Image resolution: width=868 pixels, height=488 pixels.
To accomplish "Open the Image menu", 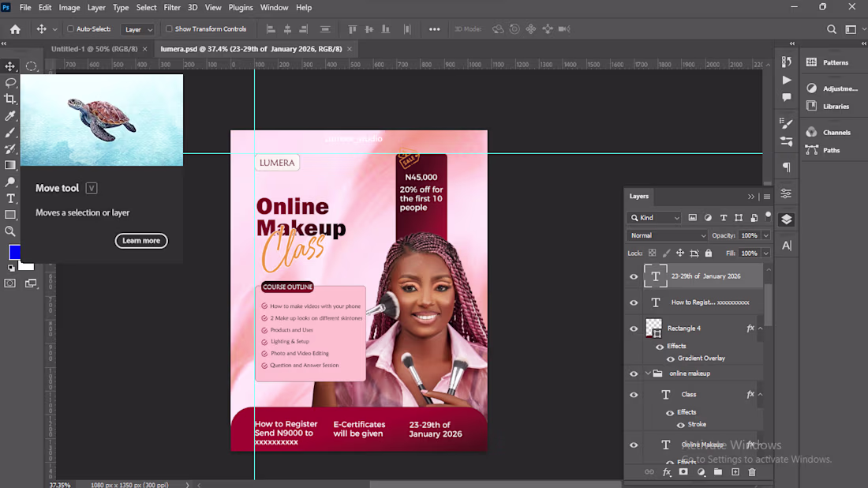I will pos(69,8).
